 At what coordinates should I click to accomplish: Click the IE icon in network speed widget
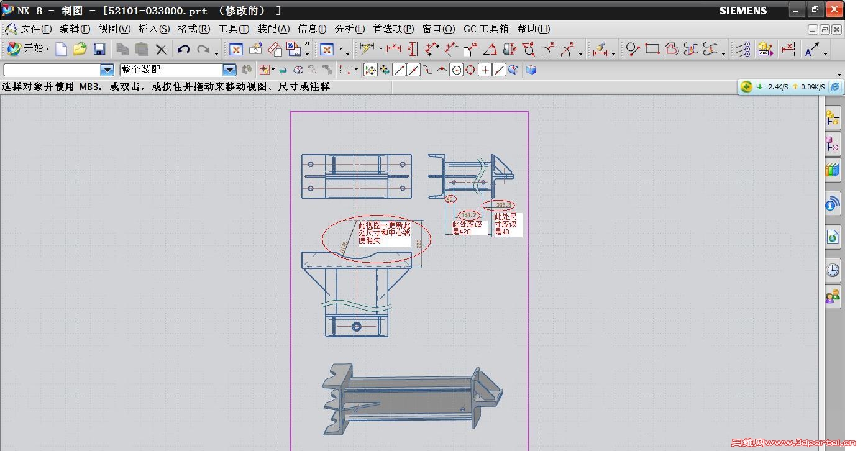point(835,87)
